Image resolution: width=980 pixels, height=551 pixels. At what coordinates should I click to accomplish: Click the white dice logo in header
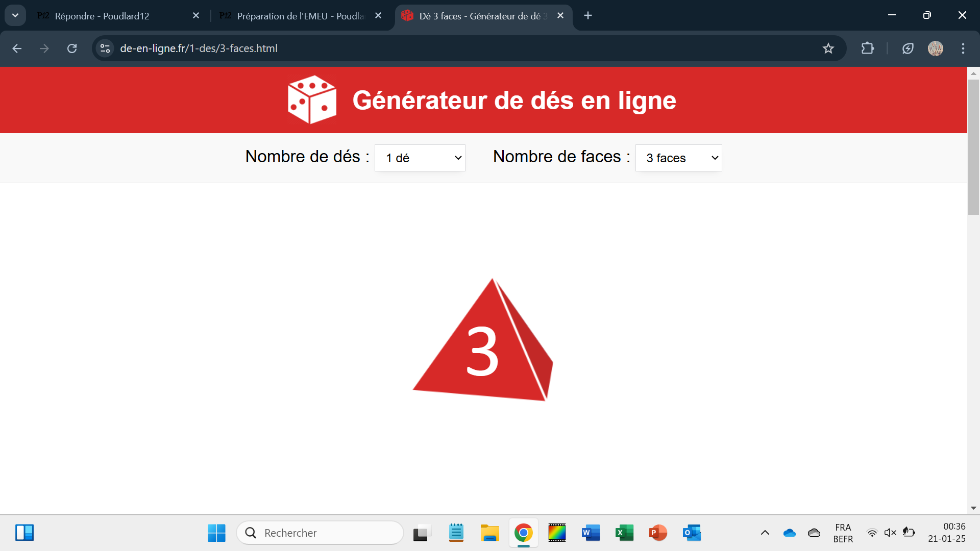312,100
